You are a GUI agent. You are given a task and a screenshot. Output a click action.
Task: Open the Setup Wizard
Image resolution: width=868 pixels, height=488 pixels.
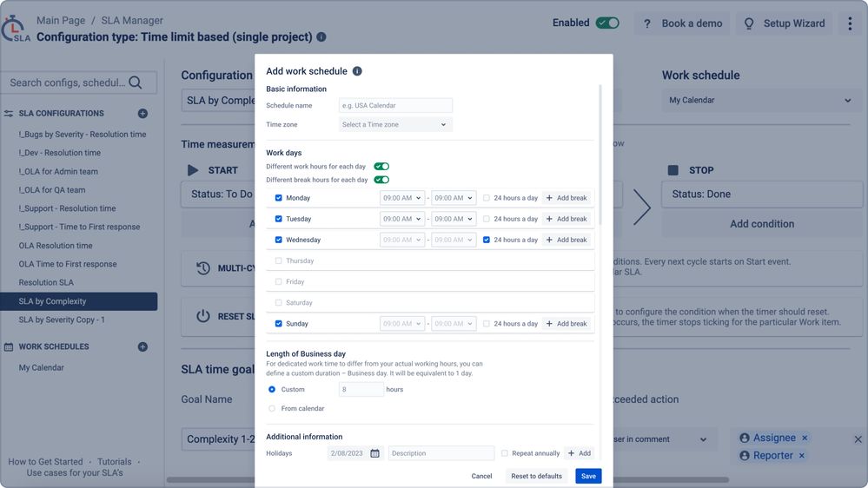785,23
